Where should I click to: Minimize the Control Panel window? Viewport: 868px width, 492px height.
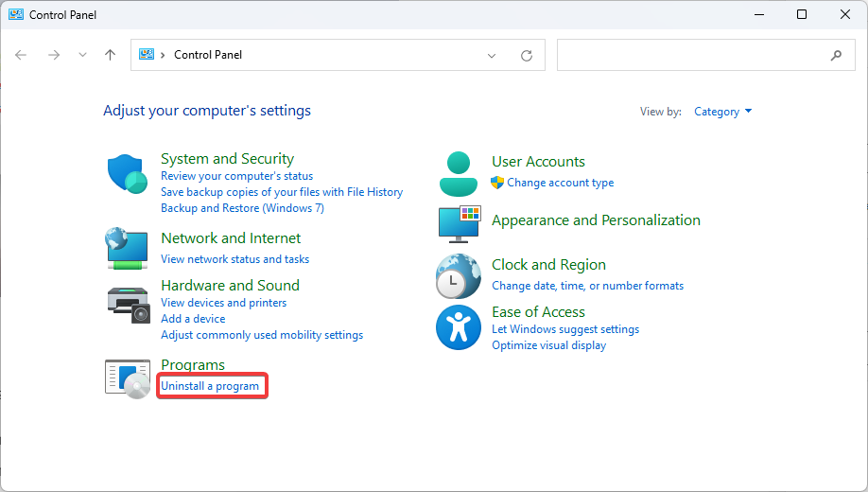click(x=759, y=14)
